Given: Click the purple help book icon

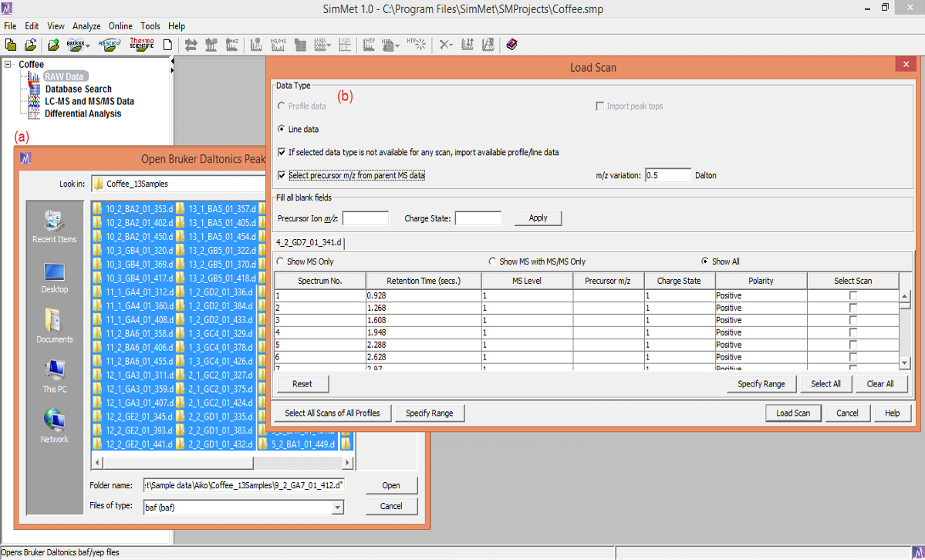Looking at the screenshot, I should pyautogui.click(x=511, y=45).
